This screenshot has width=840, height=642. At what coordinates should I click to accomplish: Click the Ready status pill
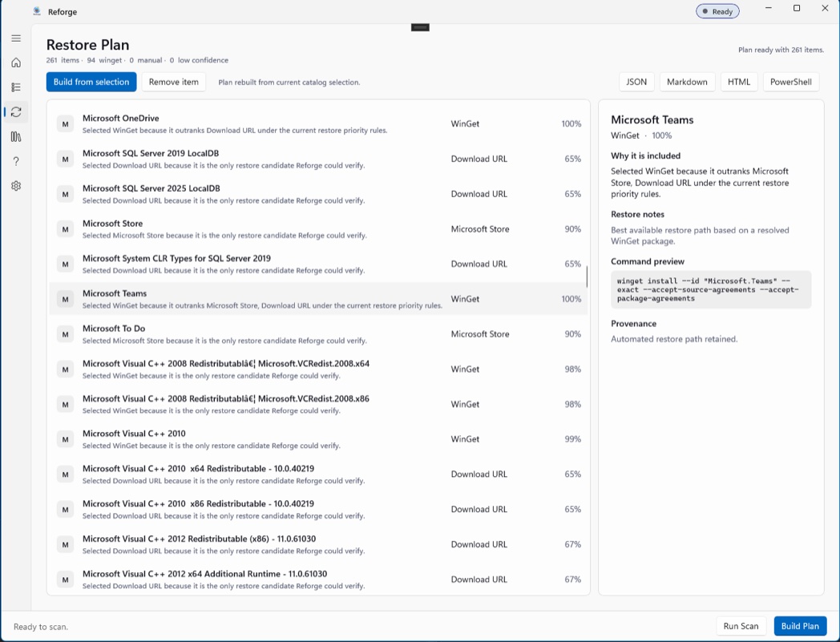(717, 11)
